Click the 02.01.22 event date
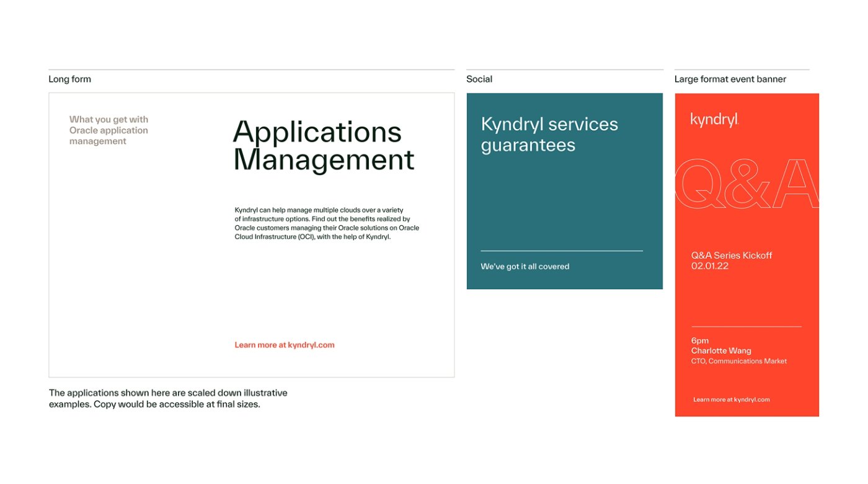868x484 pixels. tap(709, 266)
